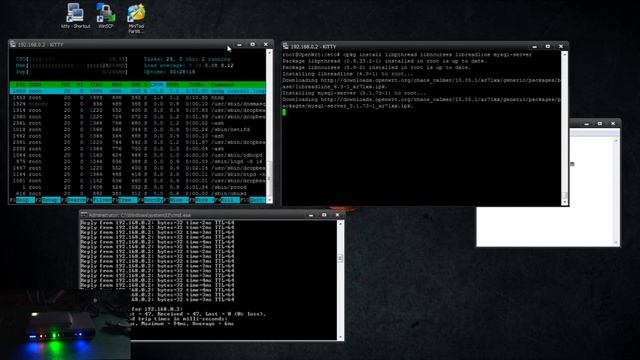Viewport: 640px width, 360px height.
Task: Sort by CPU% column header in htop
Action: [157, 84]
